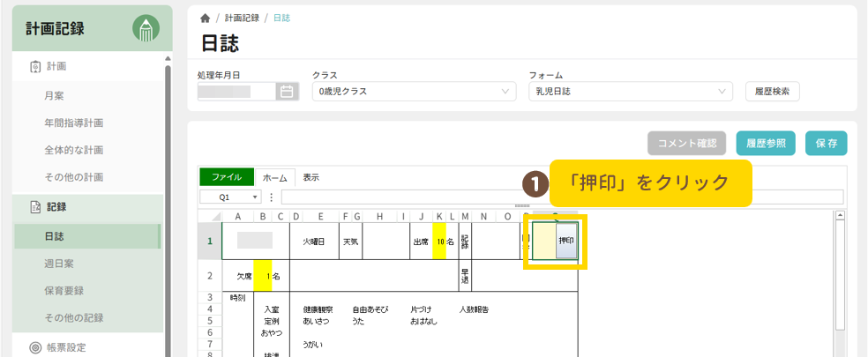Expand the クラス dropdown

tap(505, 91)
